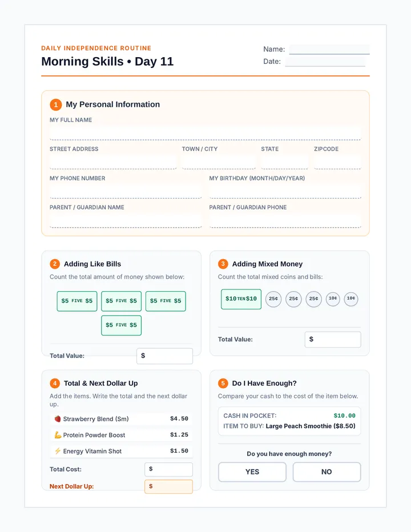Click the My Birthday field
The width and height of the screenshot is (411, 532).
click(x=285, y=191)
